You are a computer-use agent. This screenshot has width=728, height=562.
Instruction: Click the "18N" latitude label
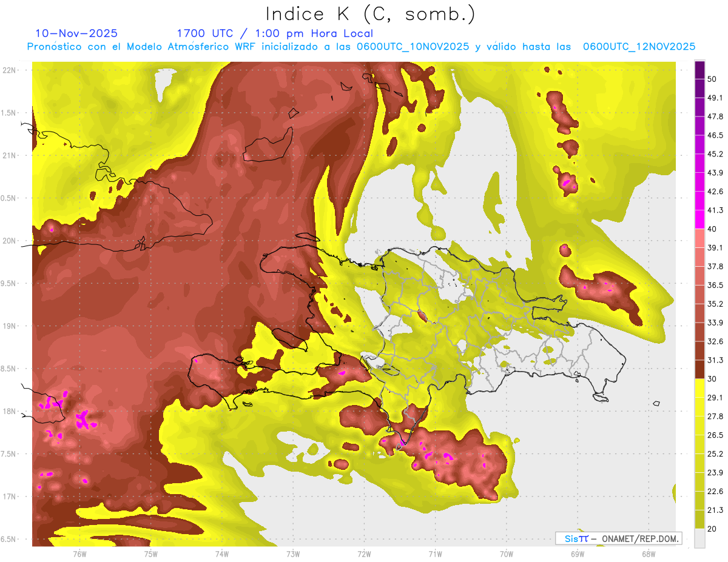[x=10, y=411]
